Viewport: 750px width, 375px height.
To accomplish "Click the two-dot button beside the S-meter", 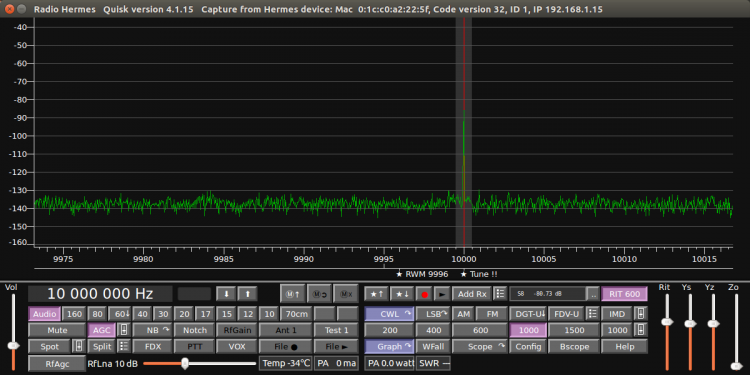I will [593, 294].
